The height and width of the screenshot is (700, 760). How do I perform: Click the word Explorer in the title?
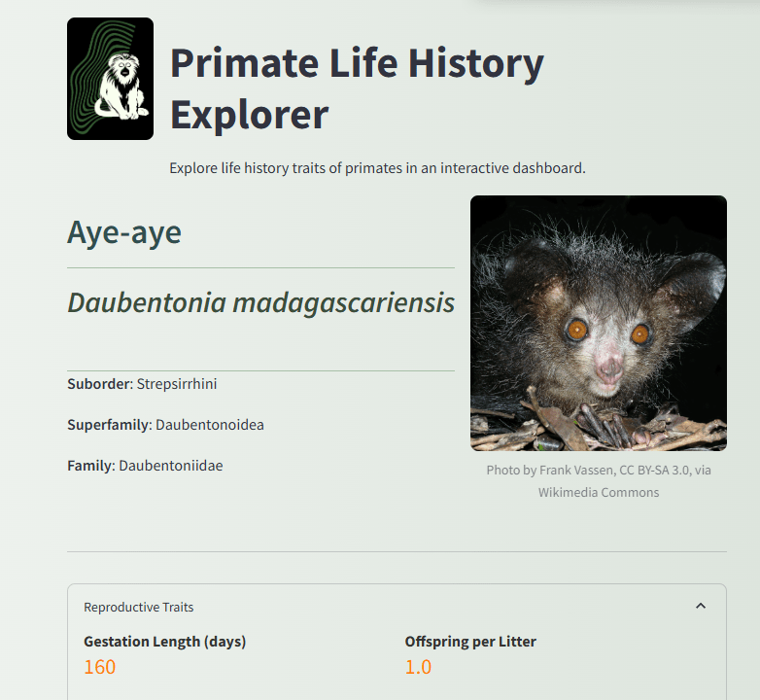[249, 115]
